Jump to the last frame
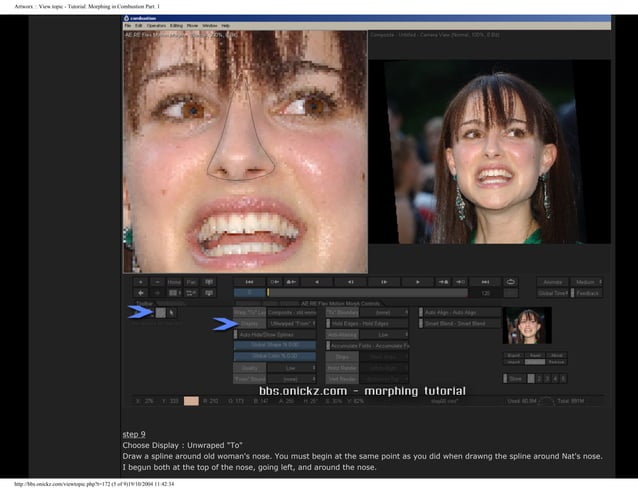This screenshot has width=638, height=493. (486, 282)
